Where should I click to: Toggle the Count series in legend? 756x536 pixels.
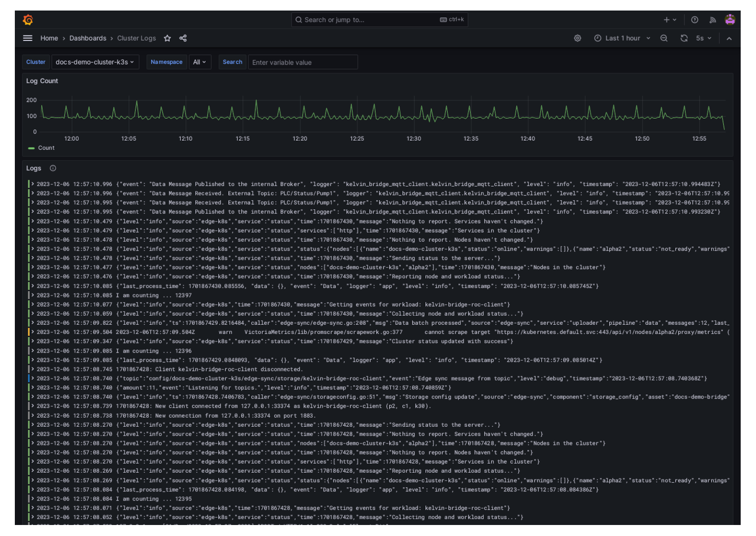(x=46, y=148)
